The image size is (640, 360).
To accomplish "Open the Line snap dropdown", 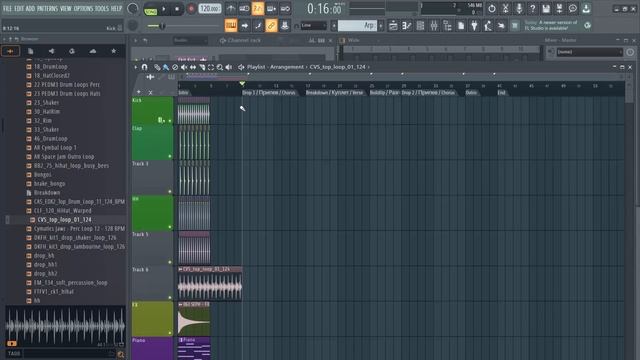I will [x=313, y=26].
